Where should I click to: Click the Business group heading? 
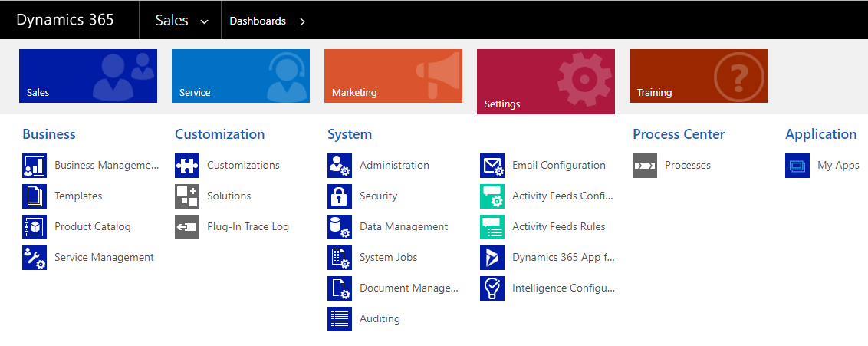pyautogui.click(x=49, y=134)
